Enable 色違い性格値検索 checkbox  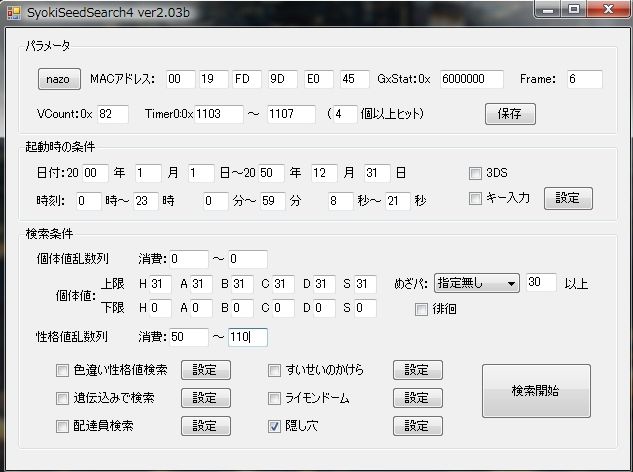[62, 370]
